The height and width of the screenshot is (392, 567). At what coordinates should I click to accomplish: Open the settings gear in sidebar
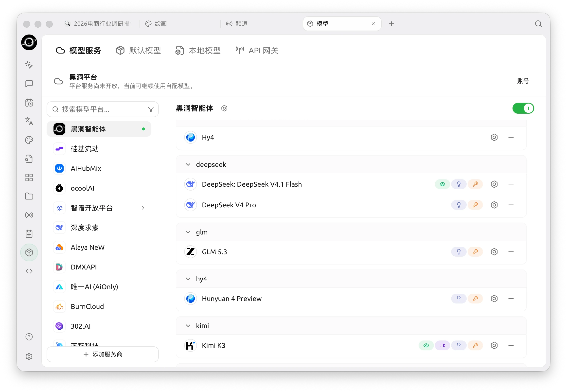(x=29, y=356)
